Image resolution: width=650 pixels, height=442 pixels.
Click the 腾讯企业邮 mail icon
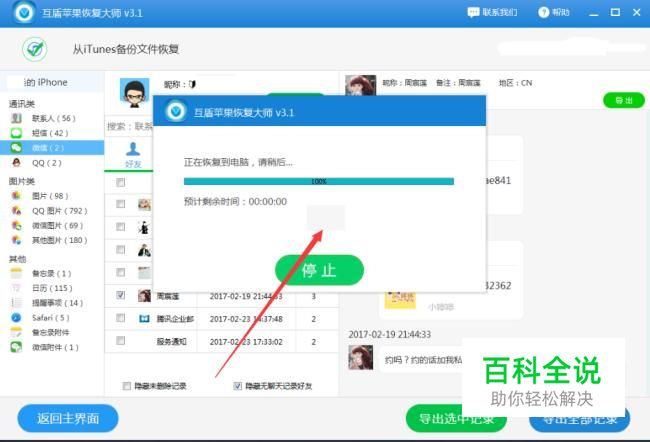pyautogui.click(x=144, y=318)
